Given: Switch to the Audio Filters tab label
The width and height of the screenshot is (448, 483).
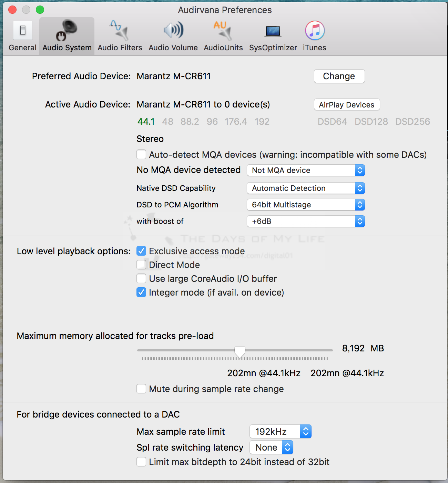Looking at the screenshot, I should [120, 48].
